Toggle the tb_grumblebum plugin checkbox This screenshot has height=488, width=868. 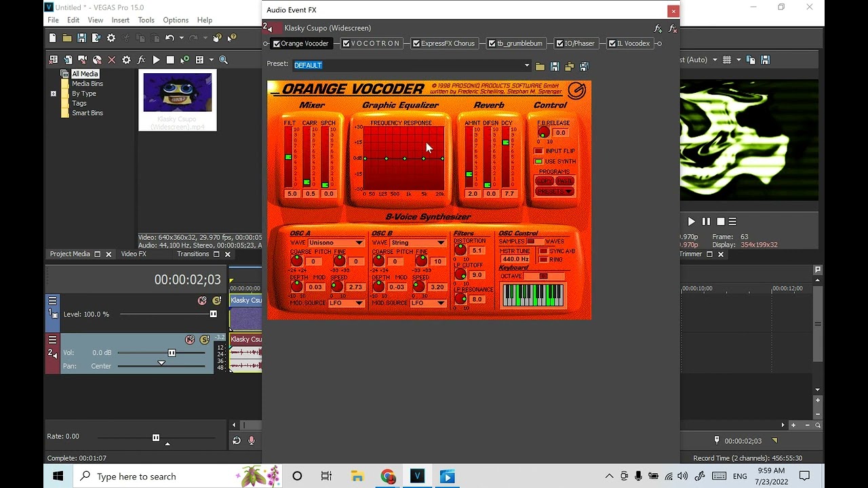point(492,43)
